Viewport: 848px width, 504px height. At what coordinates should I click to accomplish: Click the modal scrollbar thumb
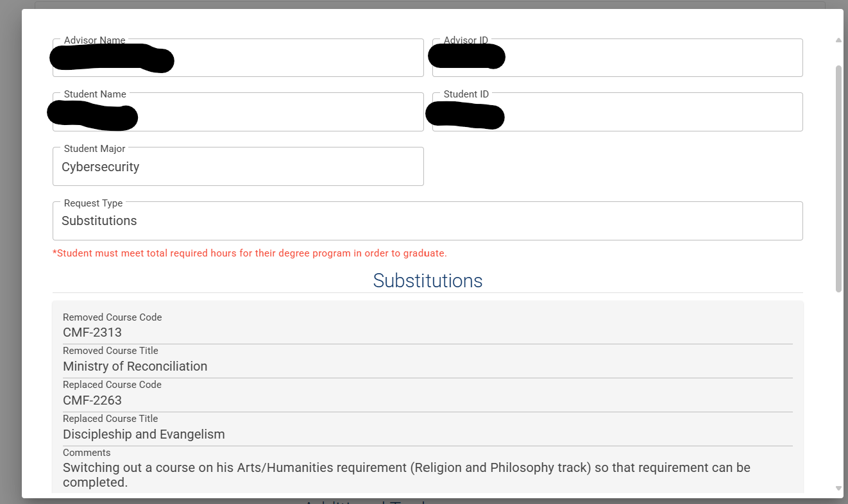click(838, 178)
